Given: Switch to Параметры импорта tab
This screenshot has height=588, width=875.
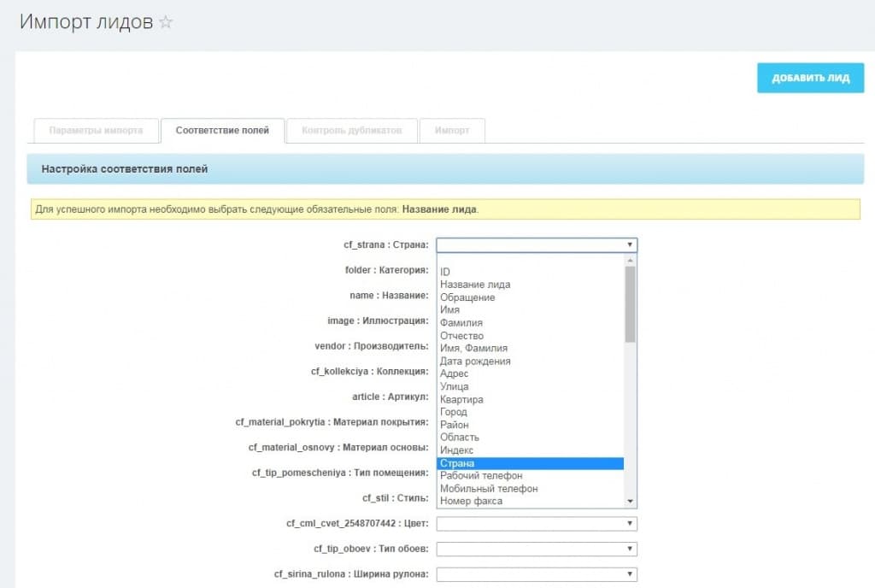Looking at the screenshot, I should coord(96,130).
